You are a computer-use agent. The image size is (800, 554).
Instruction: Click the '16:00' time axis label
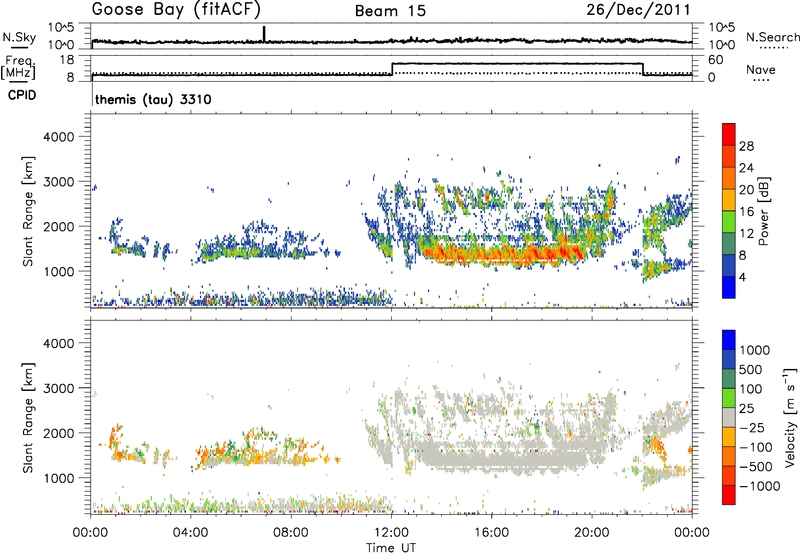pyautogui.click(x=491, y=533)
